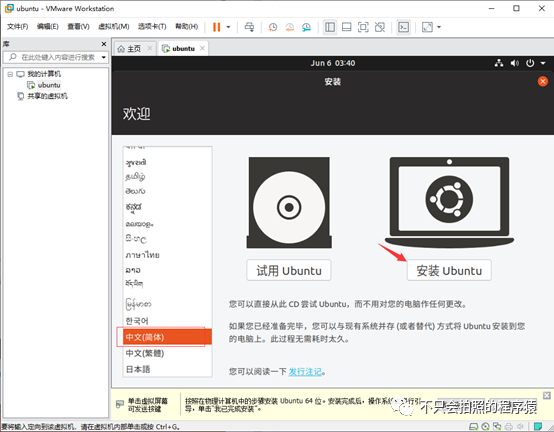Collapse the 我的计算机 tree node

pyautogui.click(x=10, y=74)
